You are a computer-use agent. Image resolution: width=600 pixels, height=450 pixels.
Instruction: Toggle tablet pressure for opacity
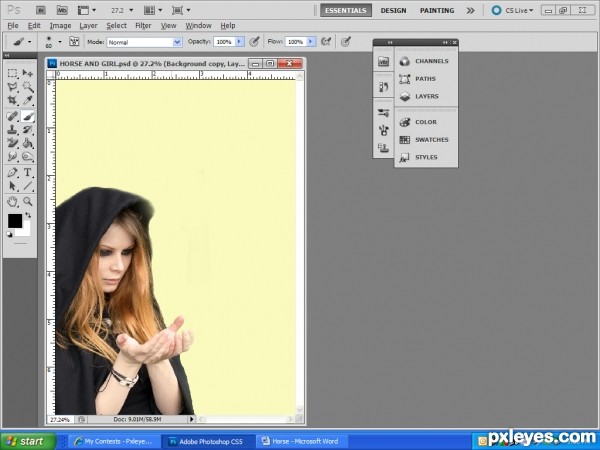254,41
